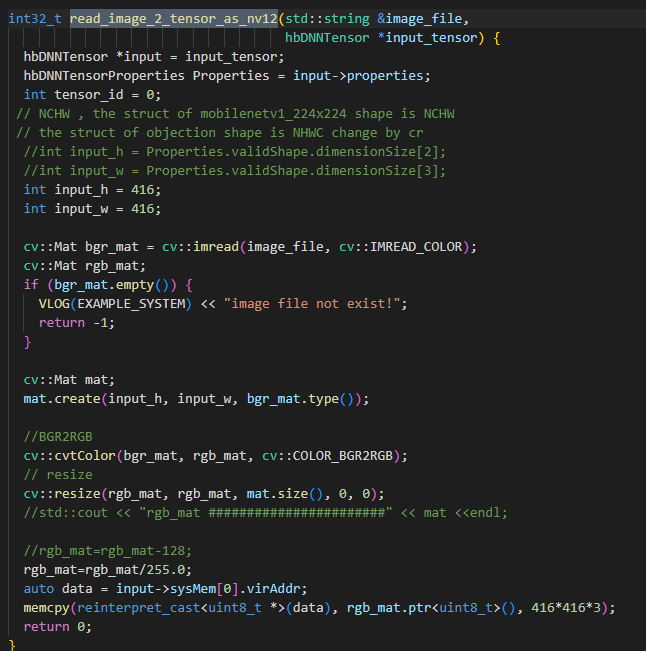The height and width of the screenshot is (651, 646).
Task: Click the return 0 statement
Action: point(57,627)
